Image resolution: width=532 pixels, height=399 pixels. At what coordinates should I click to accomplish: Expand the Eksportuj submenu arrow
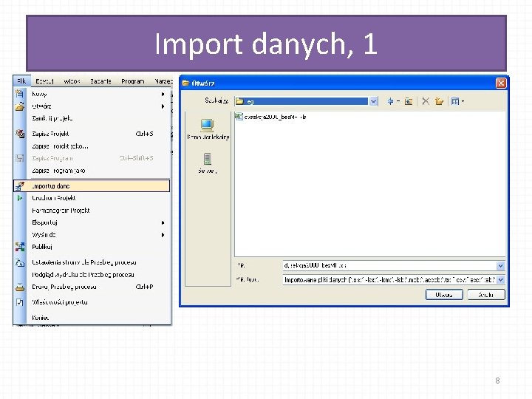[163, 222]
